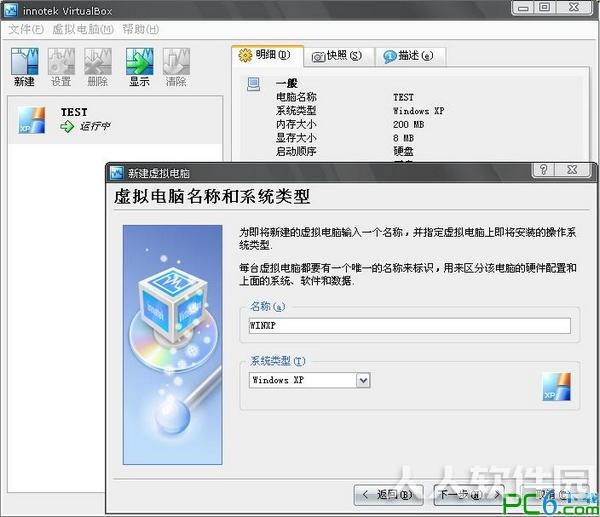Click the 一般 (General) section computer icon
Image resolution: width=600 pixels, height=517 pixels.
pyautogui.click(x=253, y=84)
